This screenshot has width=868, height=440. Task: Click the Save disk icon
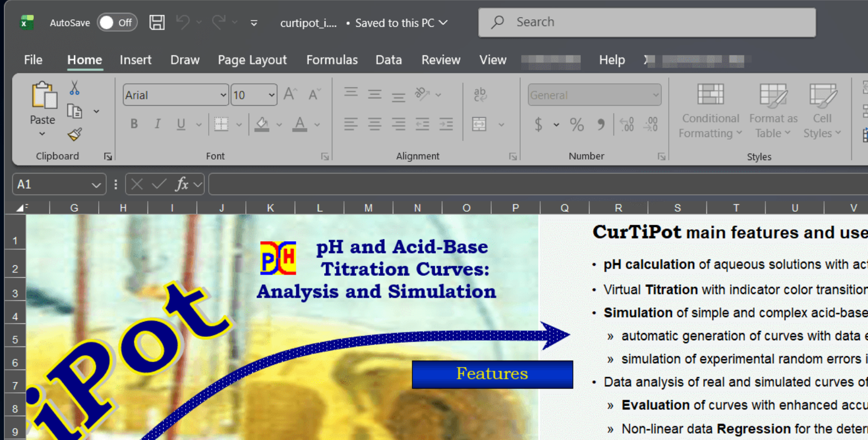pos(157,23)
